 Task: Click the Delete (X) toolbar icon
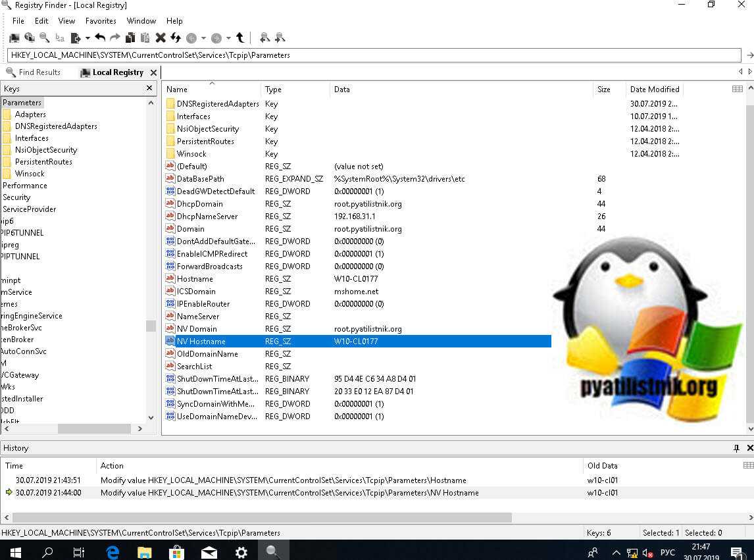(161, 38)
